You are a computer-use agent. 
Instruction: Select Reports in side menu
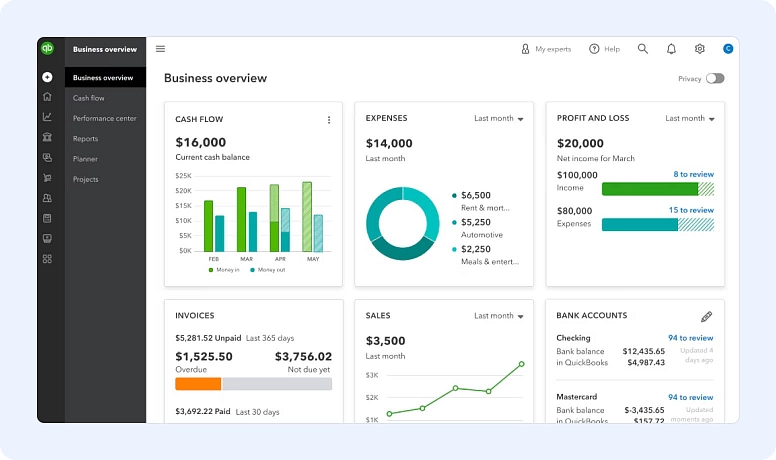[x=86, y=139]
